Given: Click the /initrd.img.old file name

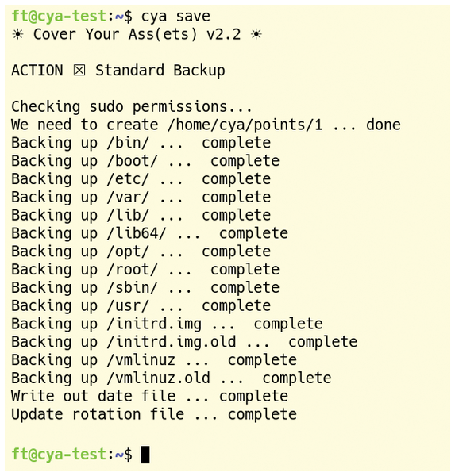Looking at the screenshot, I should pyautogui.click(x=172, y=342).
